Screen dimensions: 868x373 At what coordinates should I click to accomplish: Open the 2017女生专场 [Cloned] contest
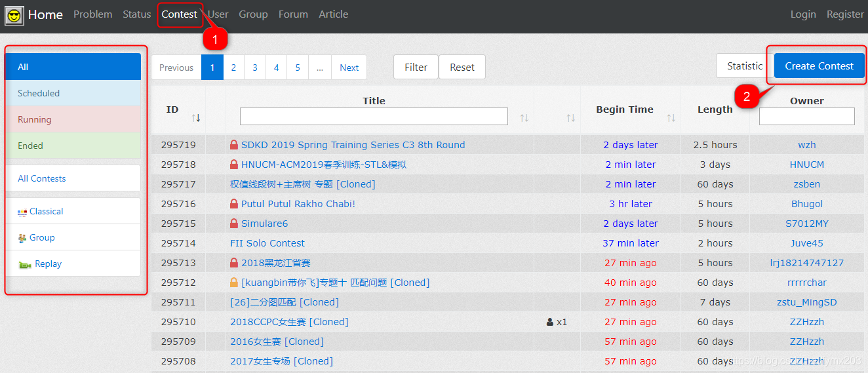tap(281, 361)
